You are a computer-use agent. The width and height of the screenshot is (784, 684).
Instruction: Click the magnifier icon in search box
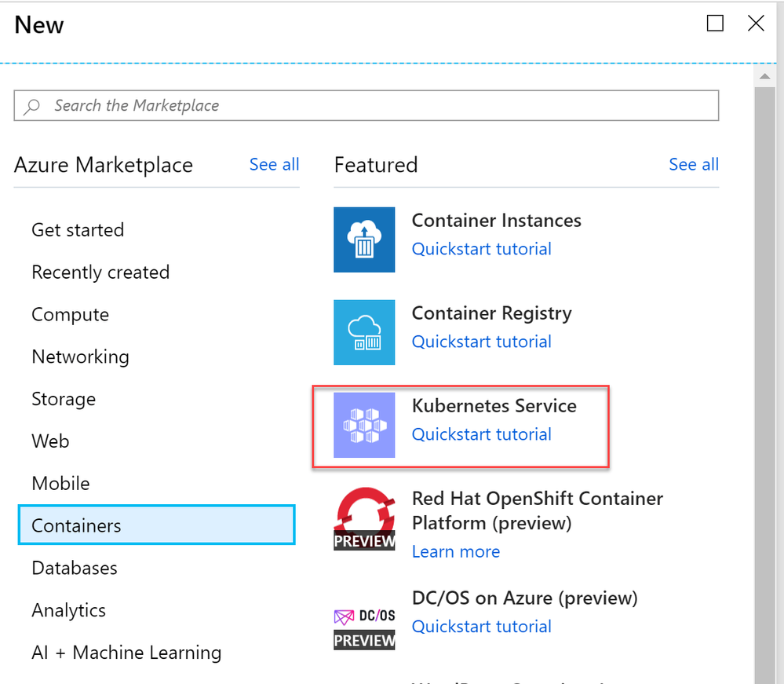tap(32, 106)
